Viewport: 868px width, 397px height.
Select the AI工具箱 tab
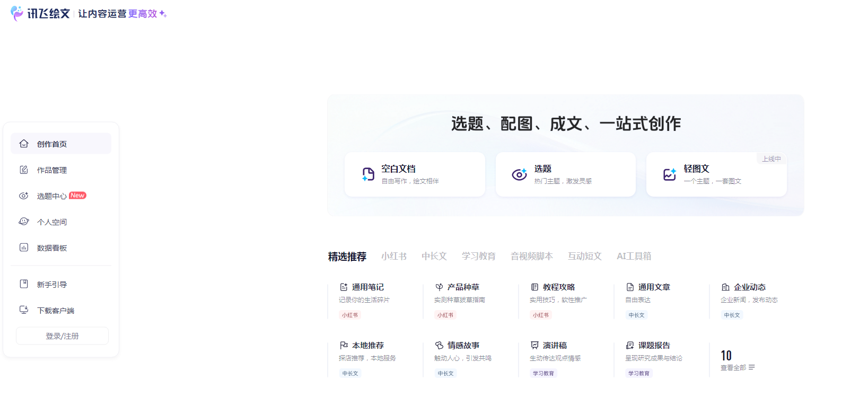pos(634,257)
